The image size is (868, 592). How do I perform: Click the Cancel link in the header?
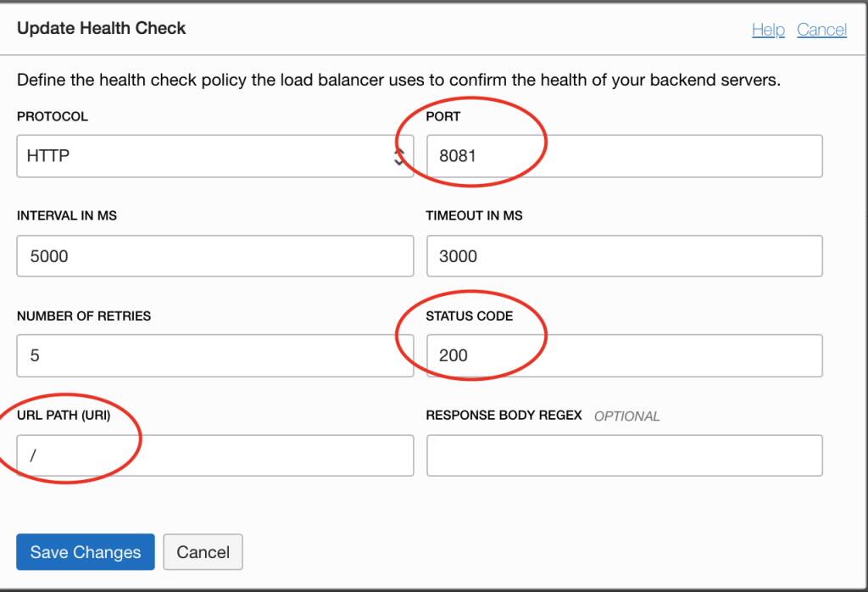pos(821,29)
